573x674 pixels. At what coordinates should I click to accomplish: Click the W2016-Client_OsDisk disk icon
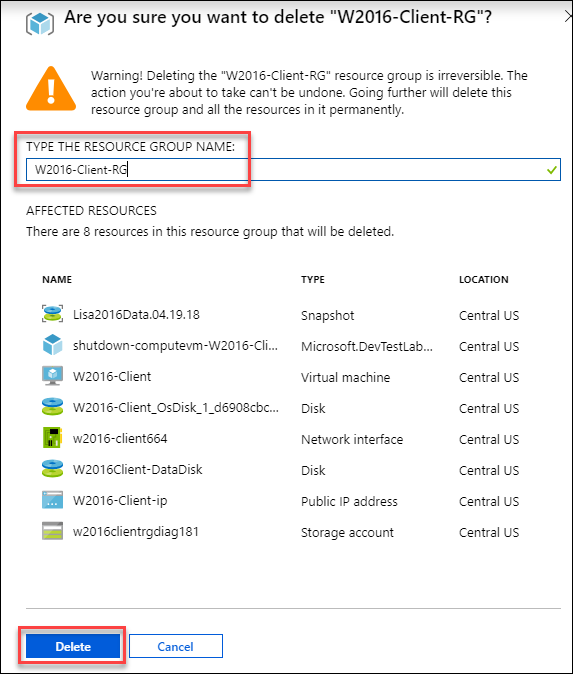(52, 407)
